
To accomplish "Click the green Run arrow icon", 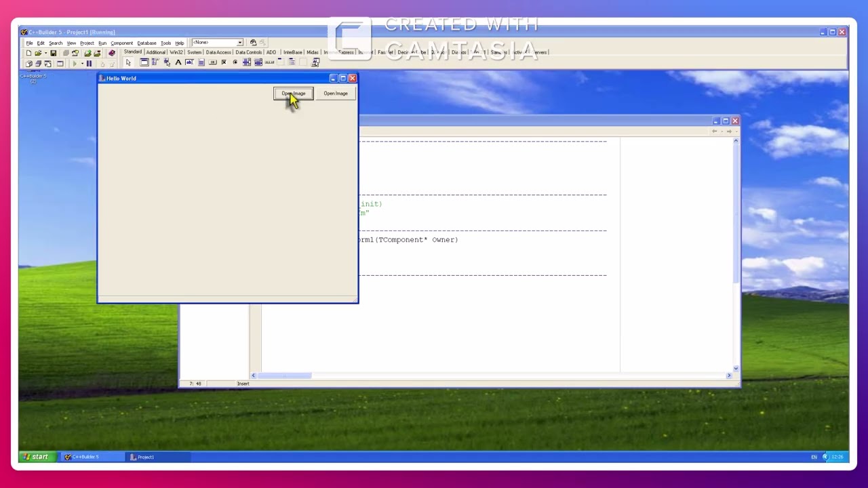I will click(x=75, y=63).
